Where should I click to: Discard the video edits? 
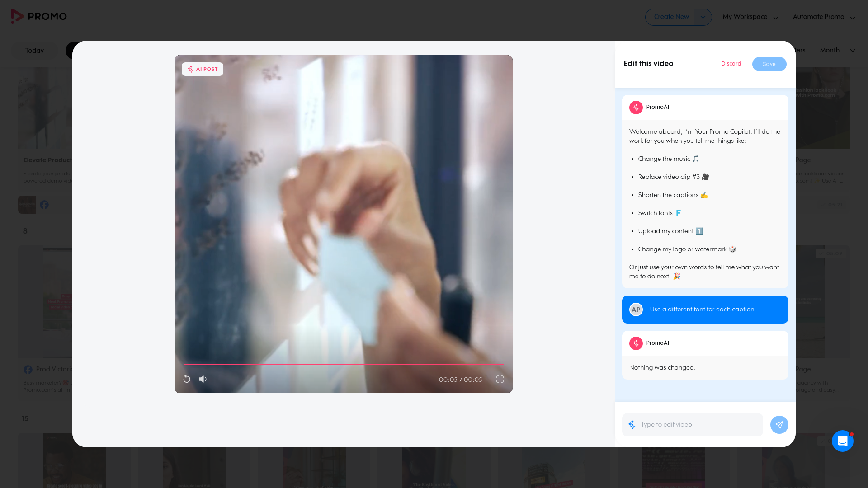pyautogui.click(x=731, y=64)
